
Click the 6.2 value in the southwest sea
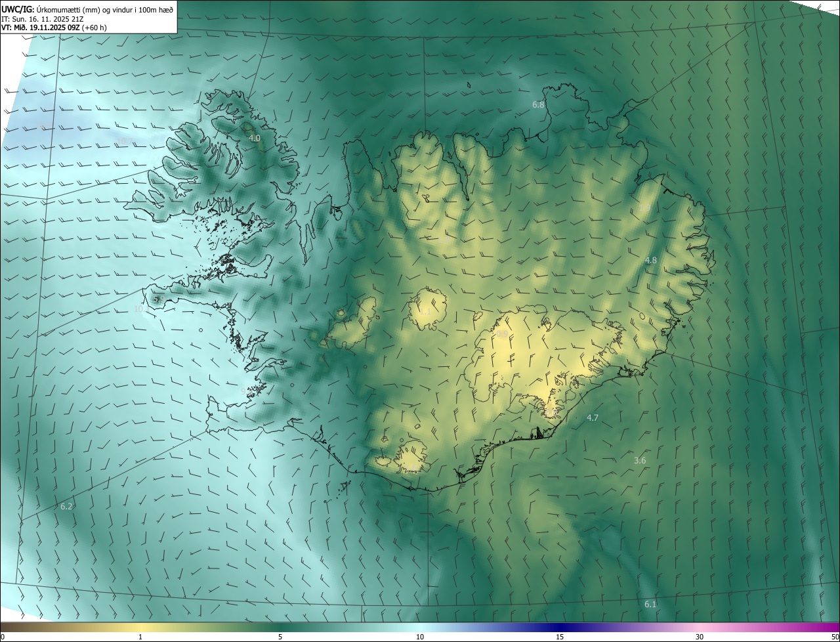coord(66,507)
